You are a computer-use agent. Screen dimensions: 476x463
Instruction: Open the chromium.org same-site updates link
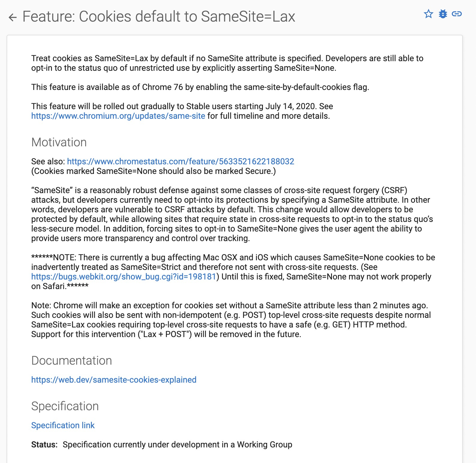pos(118,116)
